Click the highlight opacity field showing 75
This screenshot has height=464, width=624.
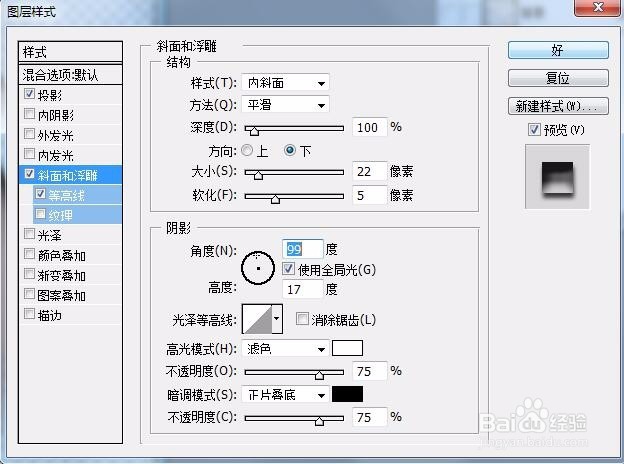point(369,371)
